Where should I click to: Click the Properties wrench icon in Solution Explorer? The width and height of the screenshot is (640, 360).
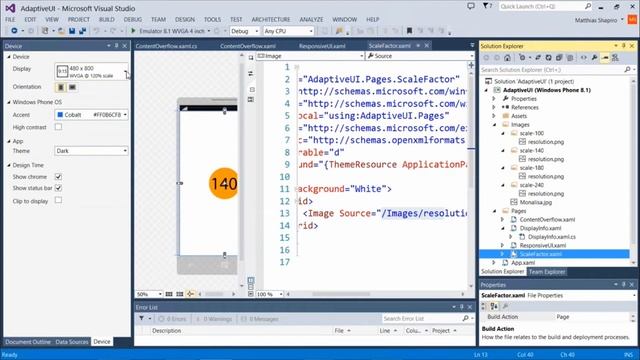coord(594,58)
